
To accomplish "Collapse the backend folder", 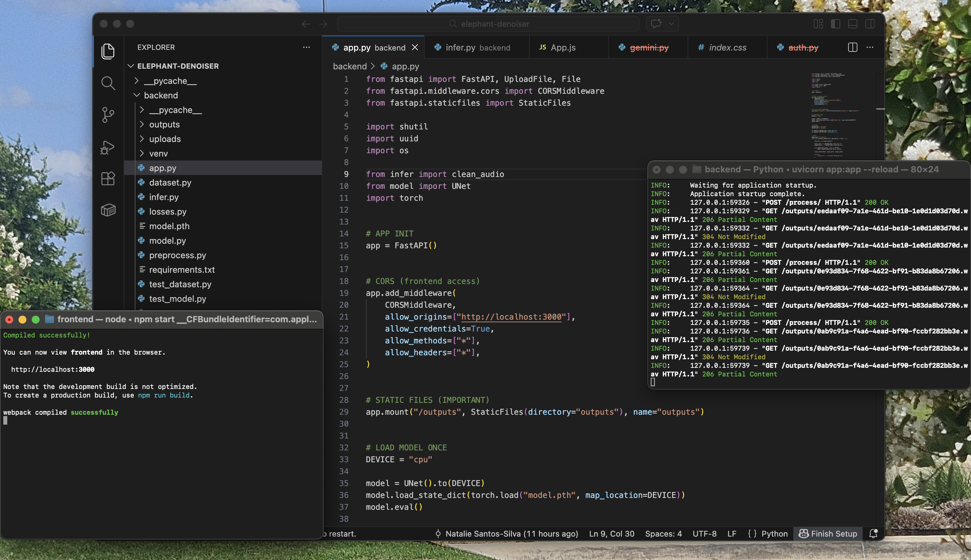I will tap(161, 95).
